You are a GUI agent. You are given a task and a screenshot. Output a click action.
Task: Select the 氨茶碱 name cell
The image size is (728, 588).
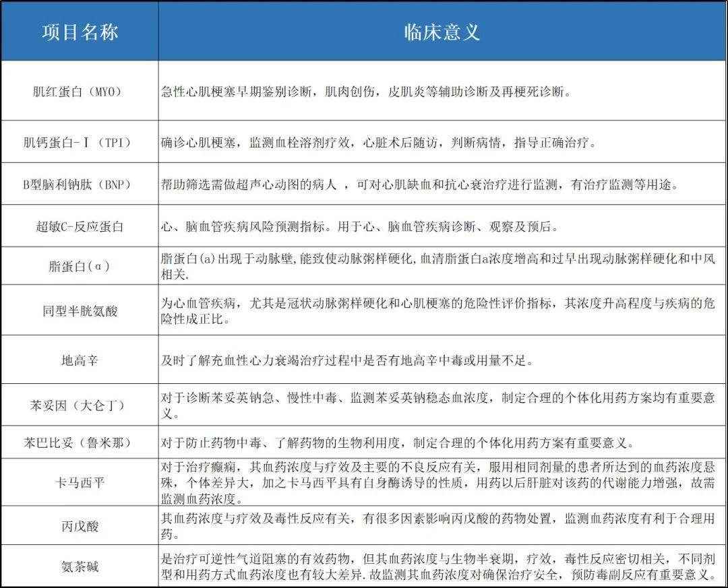click(80, 566)
